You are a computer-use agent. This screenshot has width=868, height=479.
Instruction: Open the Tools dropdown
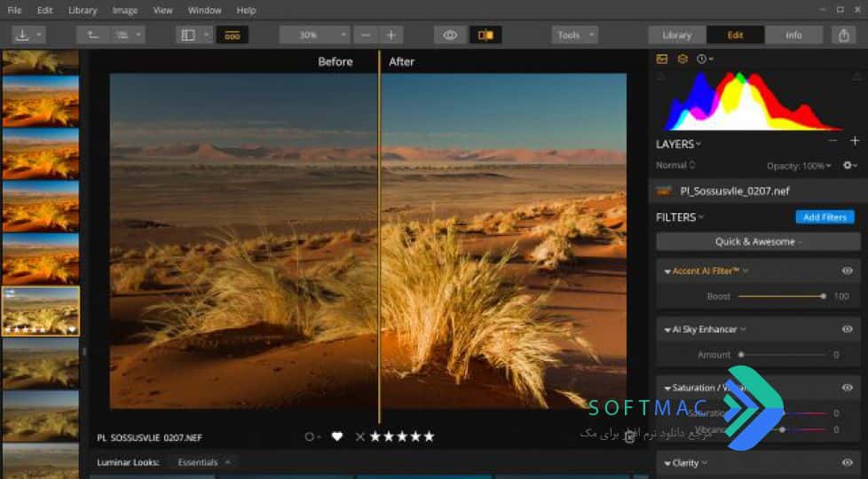[574, 35]
